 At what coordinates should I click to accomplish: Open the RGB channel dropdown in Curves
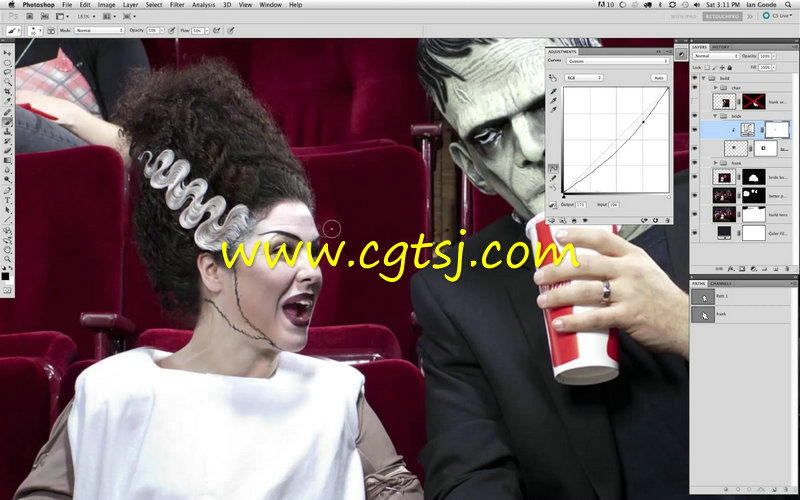584,78
